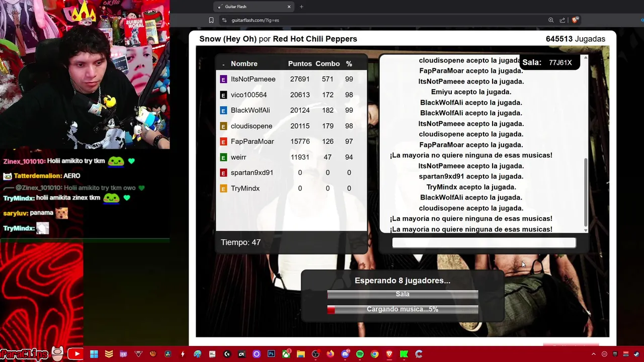Open a new browser tab

[301, 7]
